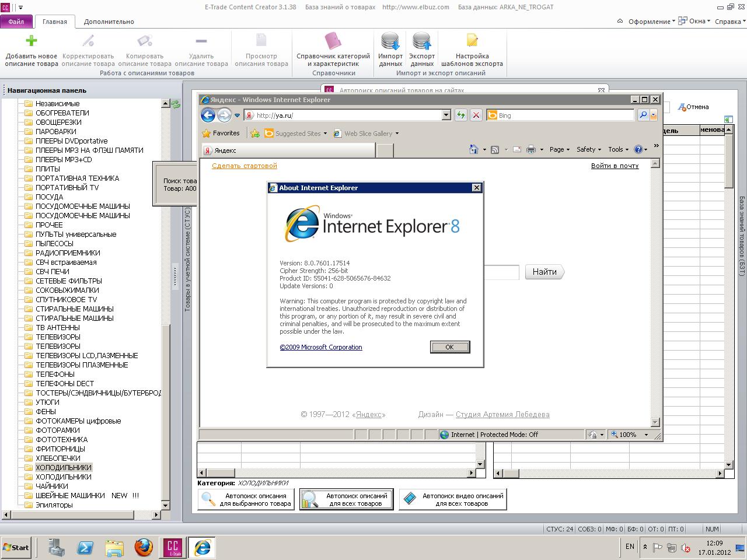This screenshot has width=747, height=560.
Task: Click the IE Feeds (RSS) icon
Action: tap(495, 149)
